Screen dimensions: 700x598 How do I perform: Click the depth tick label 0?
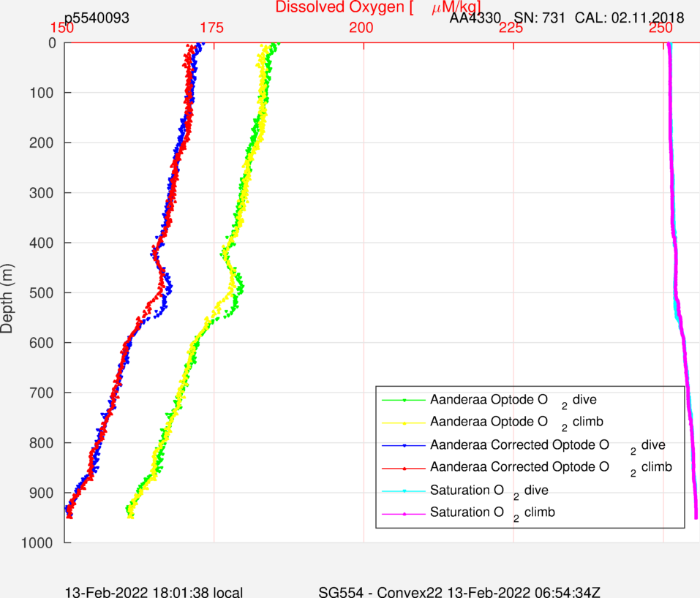pyautogui.click(x=52, y=43)
